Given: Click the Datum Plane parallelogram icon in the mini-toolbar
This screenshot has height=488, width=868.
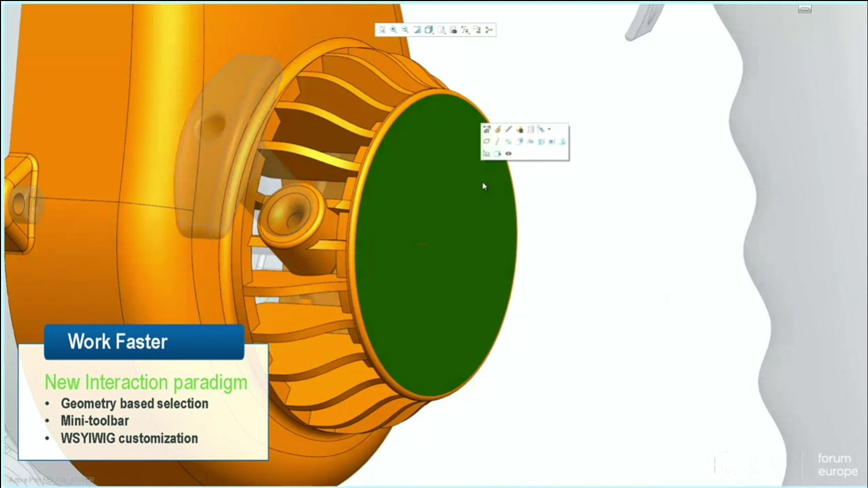Looking at the screenshot, I should 487,141.
